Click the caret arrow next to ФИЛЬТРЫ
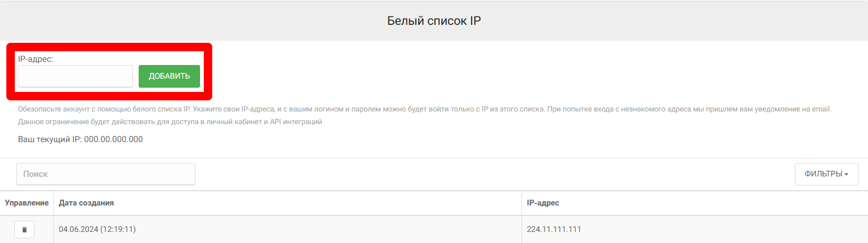Screen dimensions: 868x243 (x=846, y=174)
